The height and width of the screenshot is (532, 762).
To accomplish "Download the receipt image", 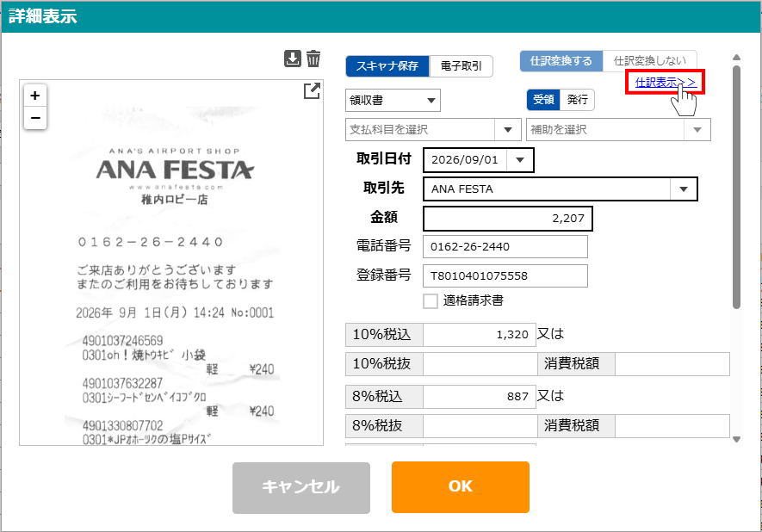I will click(x=293, y=59).
